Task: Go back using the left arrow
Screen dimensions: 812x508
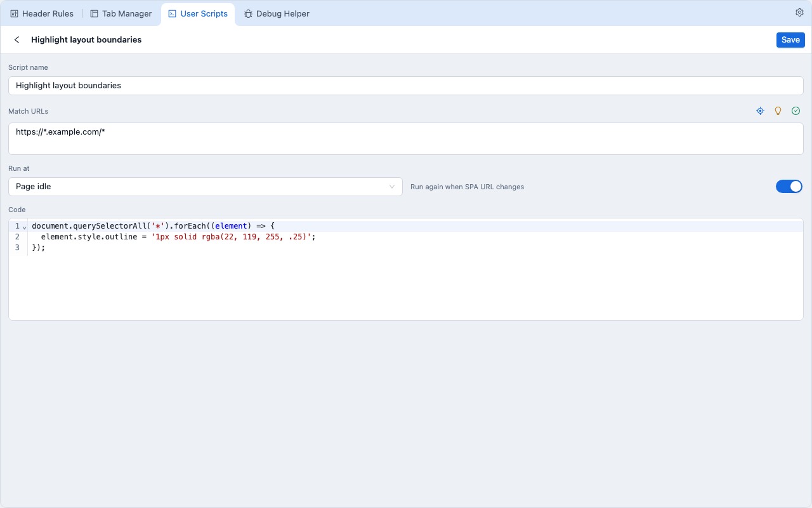Action: tap(17, 39)
